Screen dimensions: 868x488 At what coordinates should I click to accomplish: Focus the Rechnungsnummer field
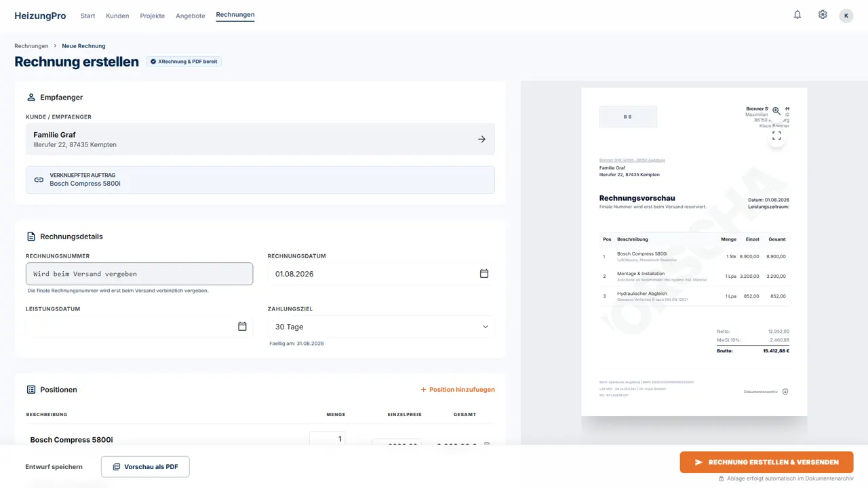tap(139, 274)
